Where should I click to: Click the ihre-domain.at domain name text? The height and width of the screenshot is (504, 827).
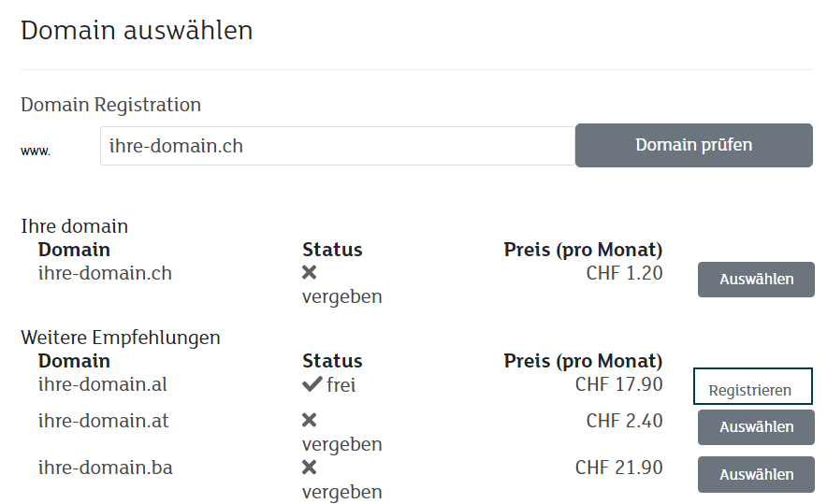(103, 421)
